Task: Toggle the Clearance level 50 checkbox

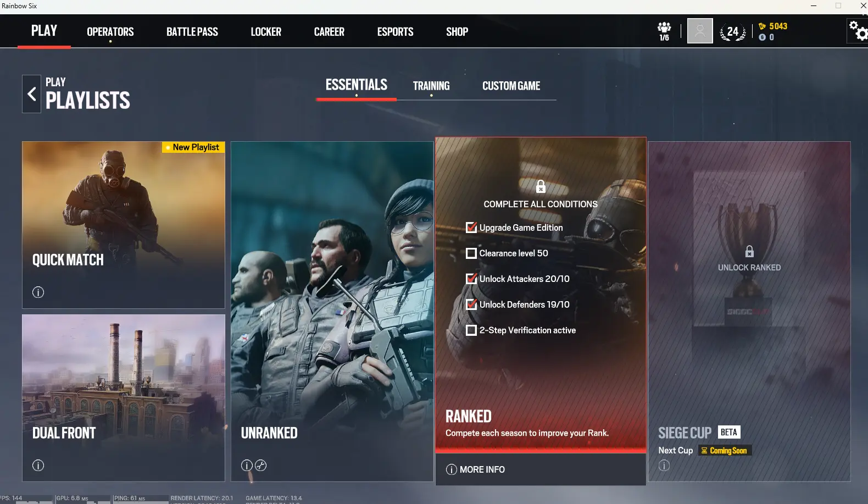Action: [x=471, y=253]
